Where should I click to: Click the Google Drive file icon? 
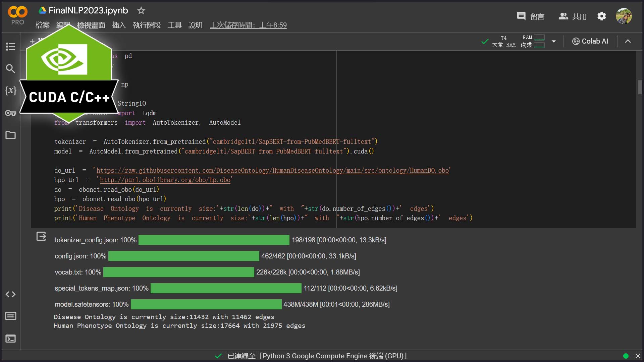[42, 10]
